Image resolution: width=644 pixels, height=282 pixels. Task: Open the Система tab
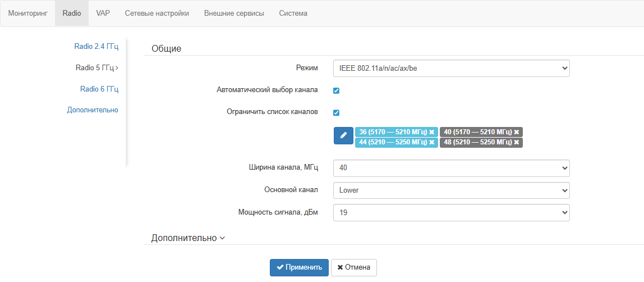[x=293, y=13]
